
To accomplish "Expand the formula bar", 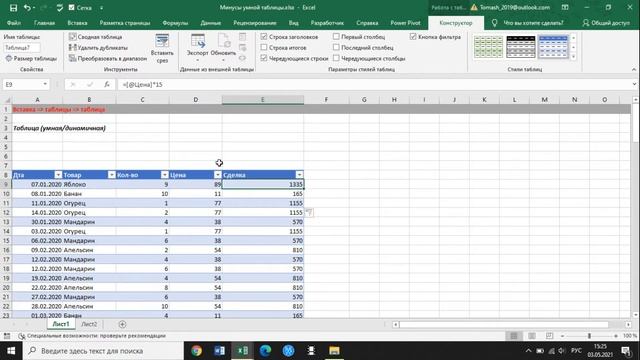I will click(634, 84).
